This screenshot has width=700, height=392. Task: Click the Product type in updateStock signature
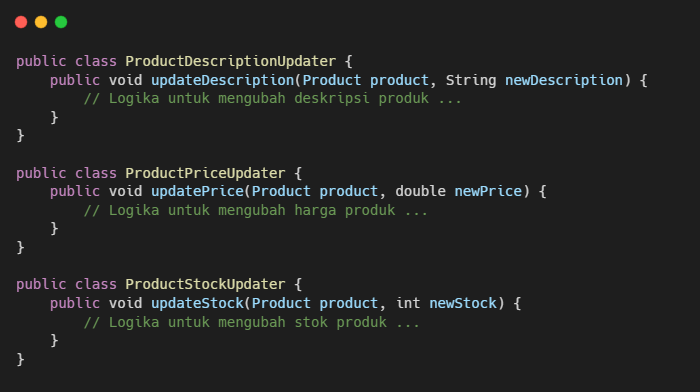click(x=281, y=303)
